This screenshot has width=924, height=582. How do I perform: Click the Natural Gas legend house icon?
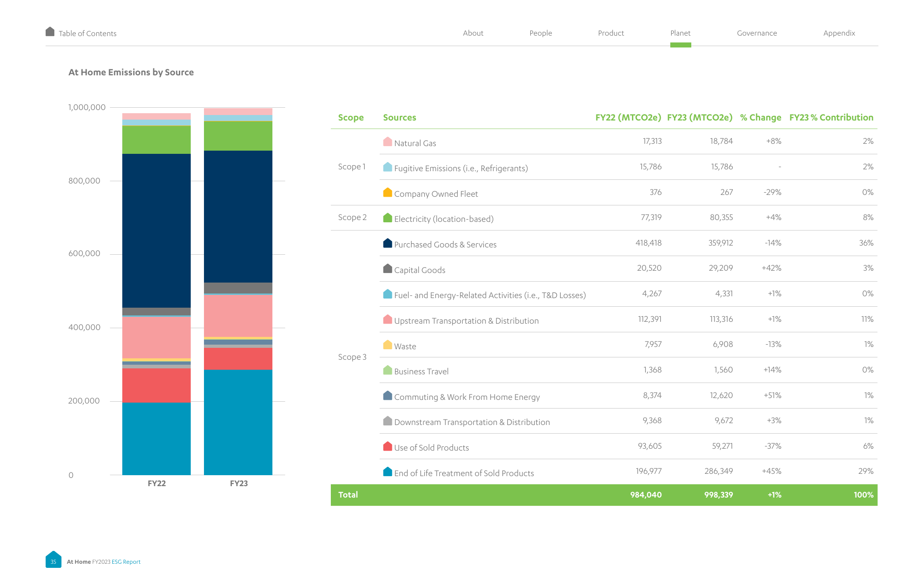388,142
